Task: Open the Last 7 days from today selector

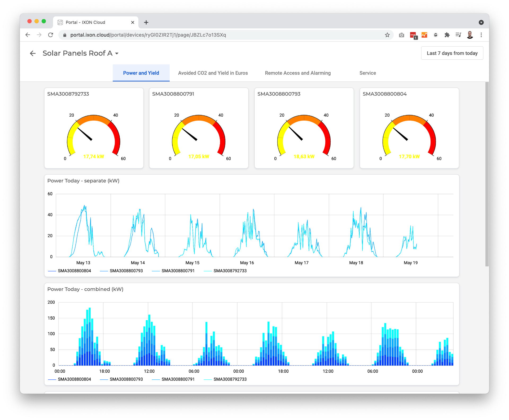Action: click(452, 53)
